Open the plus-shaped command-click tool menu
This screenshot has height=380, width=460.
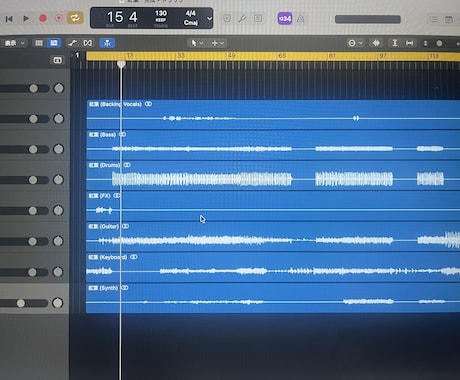218,43
